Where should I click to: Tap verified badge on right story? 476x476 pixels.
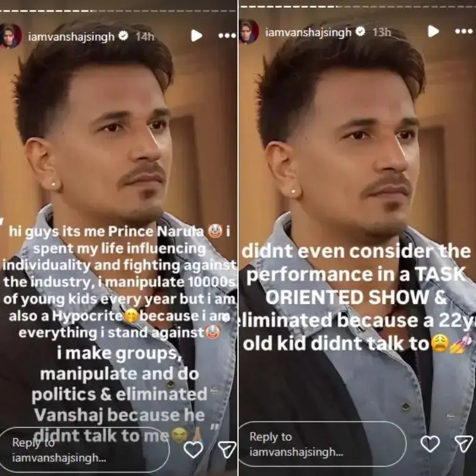[x=360, y=32]
